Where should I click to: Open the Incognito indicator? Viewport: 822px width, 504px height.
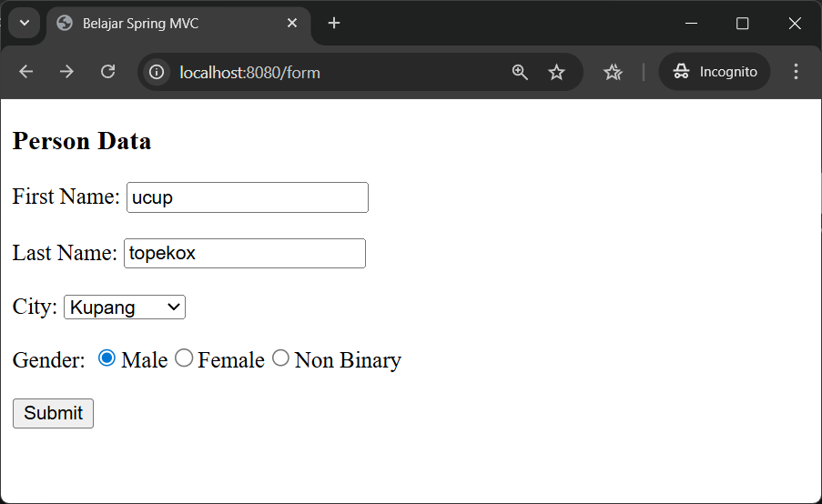coord(715,72)
